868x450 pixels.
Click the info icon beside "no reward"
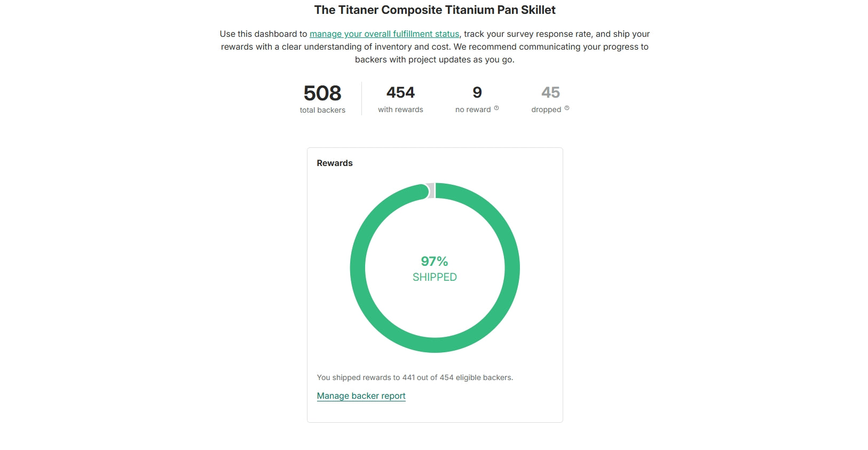(x=496, y=108)
